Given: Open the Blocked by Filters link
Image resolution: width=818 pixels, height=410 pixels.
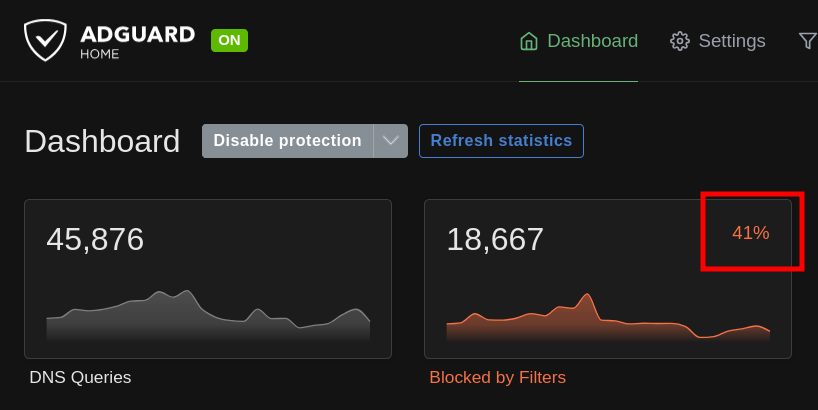Looking at the screenshot, I should [x=498, y=377].
